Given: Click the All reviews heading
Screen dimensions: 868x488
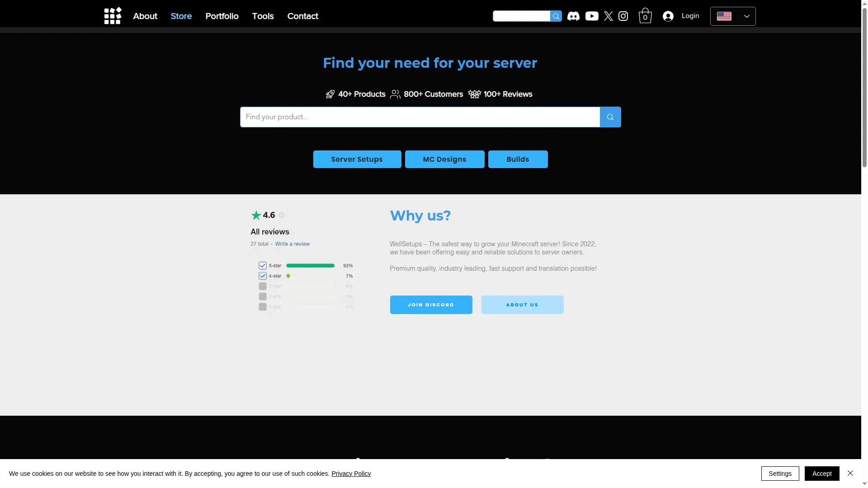Looking at the screenshot, I should pos(270,232).
